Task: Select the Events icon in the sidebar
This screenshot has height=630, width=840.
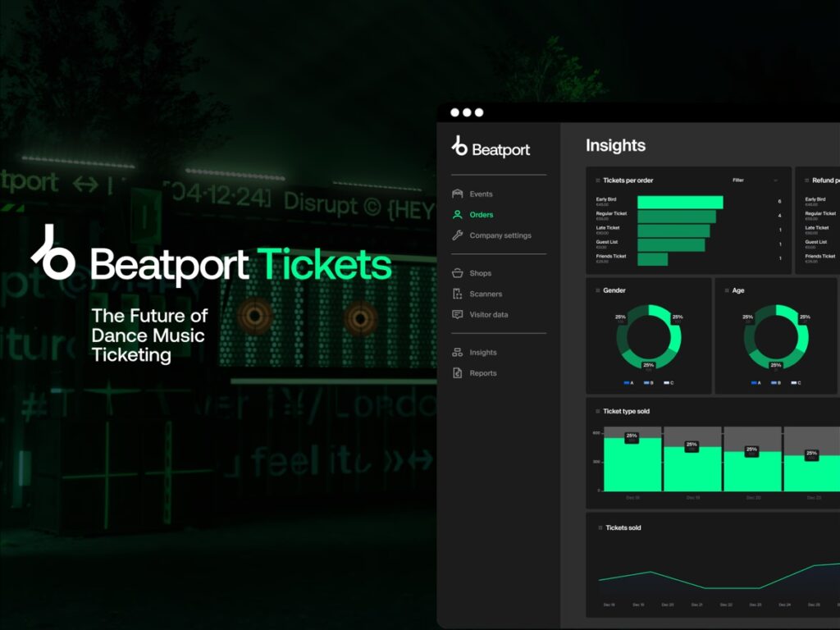Action: click(457, 194)
